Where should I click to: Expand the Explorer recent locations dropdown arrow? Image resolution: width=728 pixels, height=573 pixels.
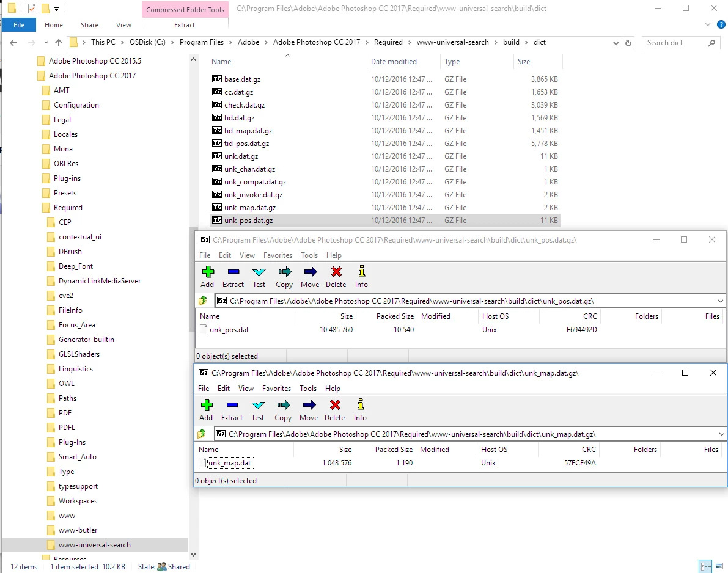click(45, 43)
